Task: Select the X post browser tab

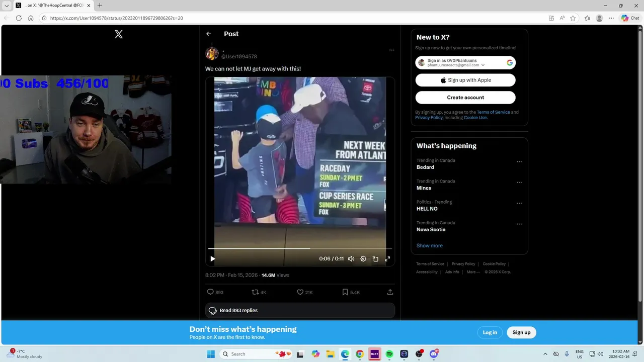Action: [53, 6]
